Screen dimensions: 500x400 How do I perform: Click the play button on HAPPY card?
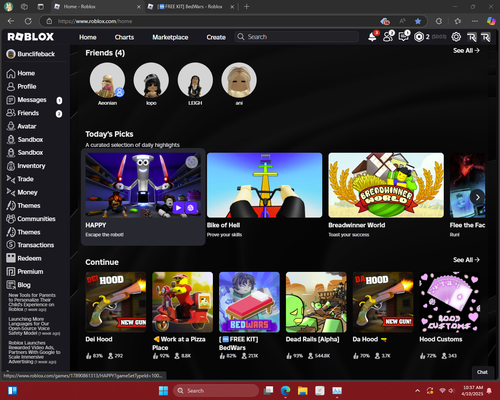(x=178, y=208)
